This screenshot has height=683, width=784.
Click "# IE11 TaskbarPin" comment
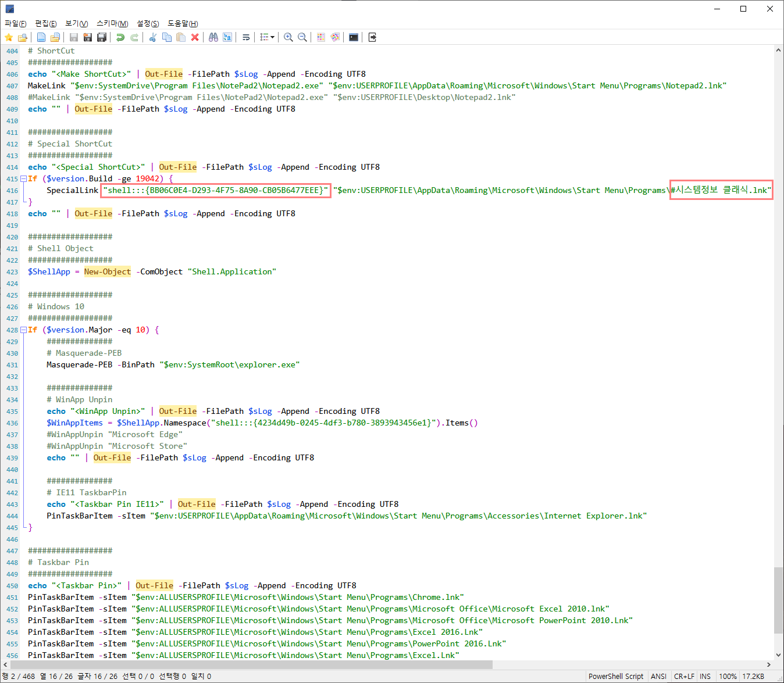point(87,492)
